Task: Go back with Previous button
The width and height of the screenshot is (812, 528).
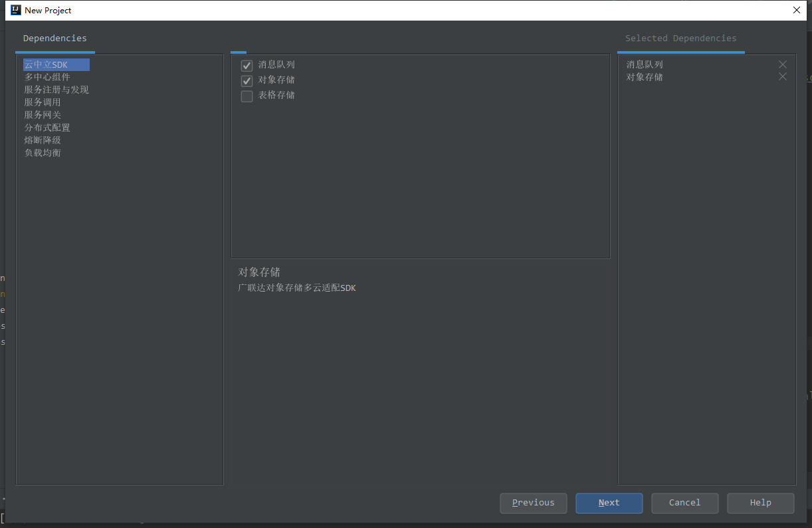Action: tap(533, 503)
